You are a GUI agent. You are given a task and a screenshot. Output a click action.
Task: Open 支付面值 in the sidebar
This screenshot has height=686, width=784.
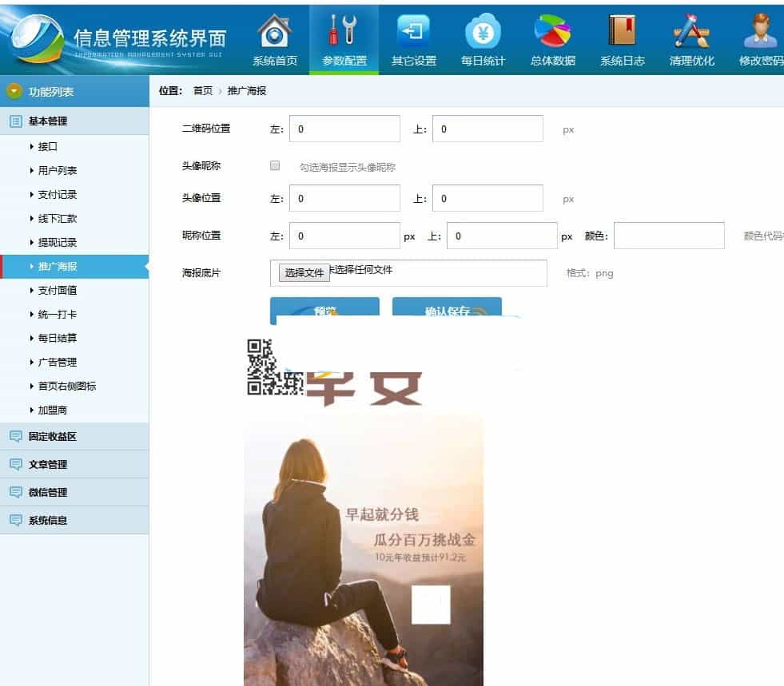(58, 290)
